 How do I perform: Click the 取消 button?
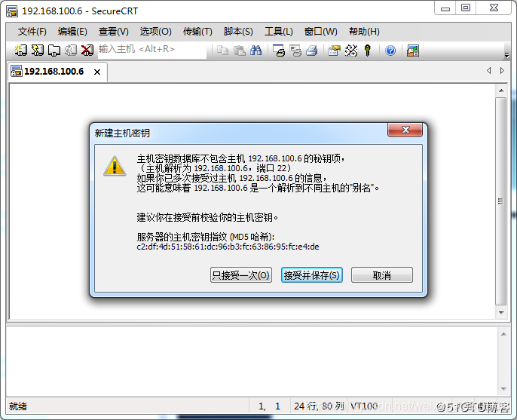coord(382,274)
